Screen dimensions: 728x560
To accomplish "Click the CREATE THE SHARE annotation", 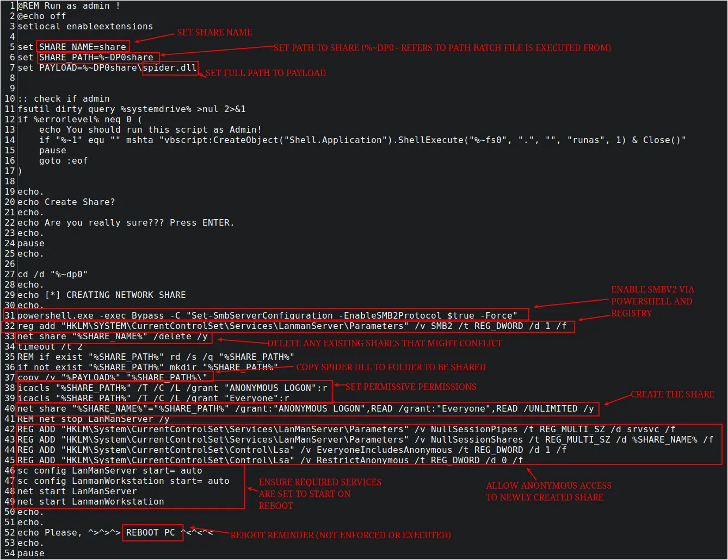I will (672, 395).
